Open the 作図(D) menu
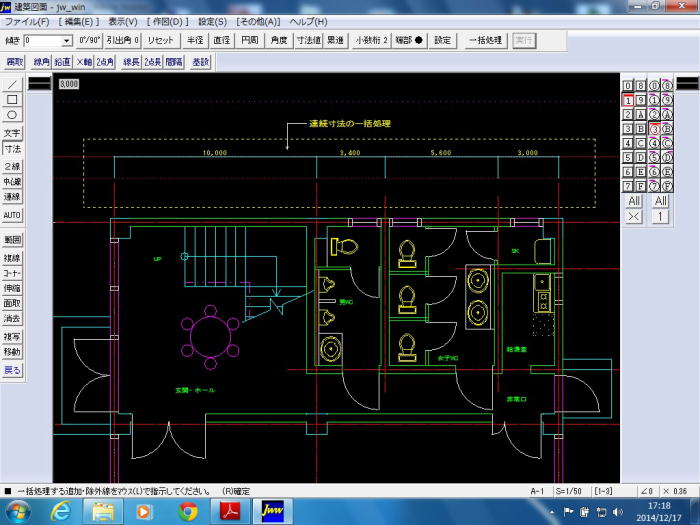The width and height of the screenshot is (700, 525). tap(167, 21)
